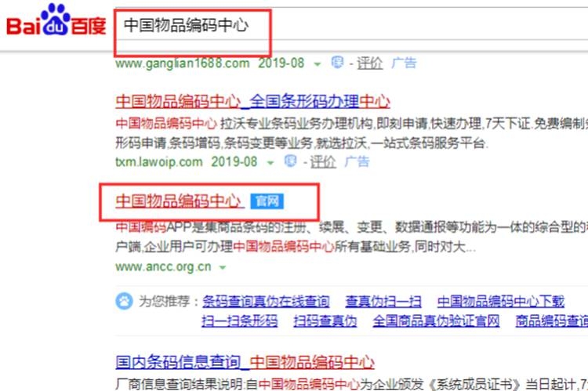Expand dropdown arrow after ganglian1688.com date
The height and width of the screenshot is (391, 588).
[318, 63]
